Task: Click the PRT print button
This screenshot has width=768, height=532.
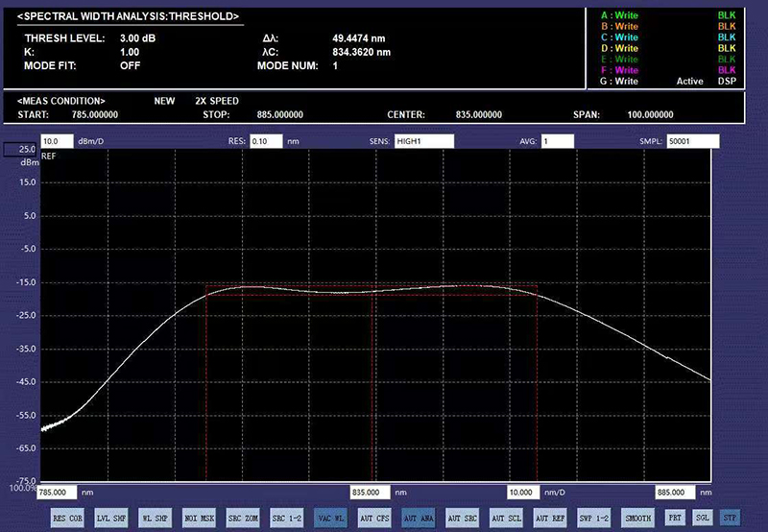Action: coord(675,518)
